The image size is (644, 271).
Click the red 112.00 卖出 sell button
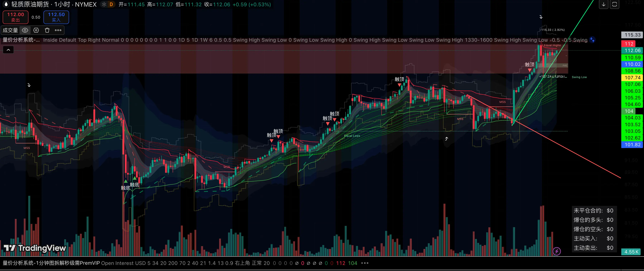(16, 17)
